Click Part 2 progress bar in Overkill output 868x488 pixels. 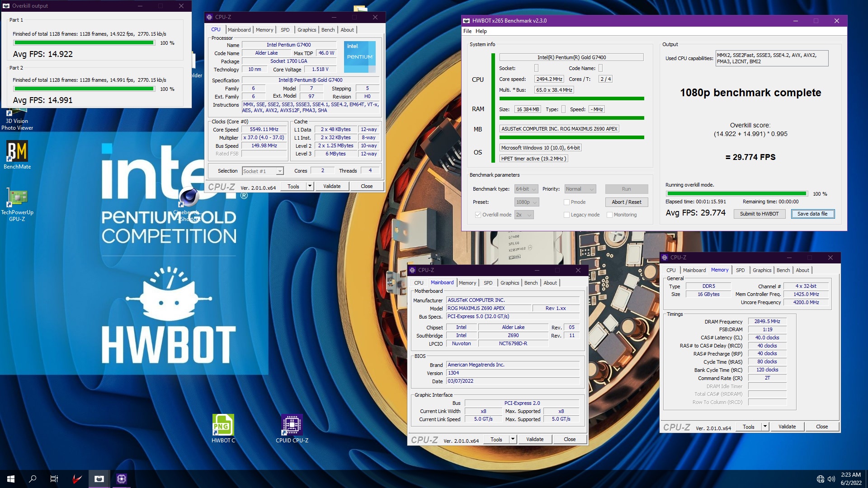[x=84, y=89]
